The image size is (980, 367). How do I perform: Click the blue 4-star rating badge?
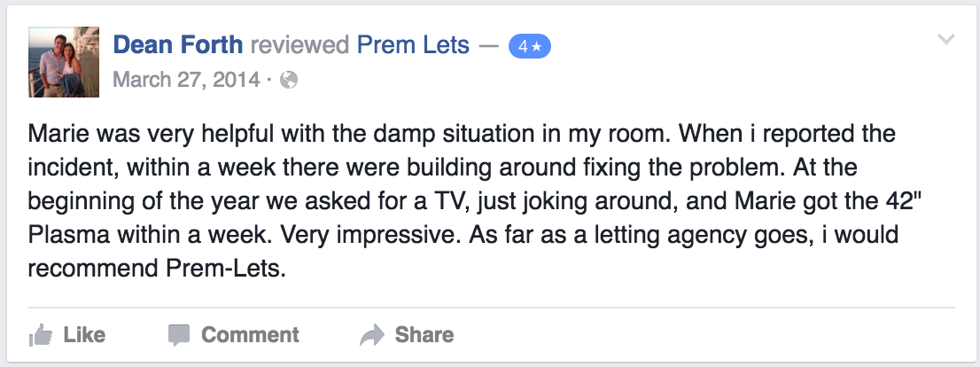(x=529, y=47)
